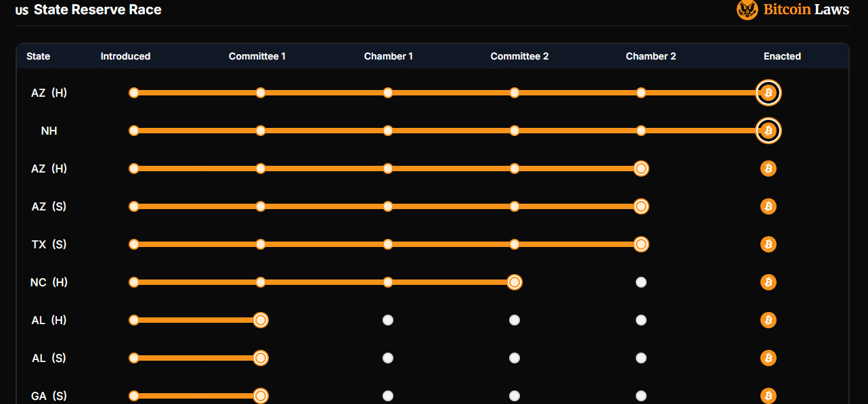Click the State column header
Image resolution: width=868 pixels, height=404 pixels.
(x=39, y=56)
